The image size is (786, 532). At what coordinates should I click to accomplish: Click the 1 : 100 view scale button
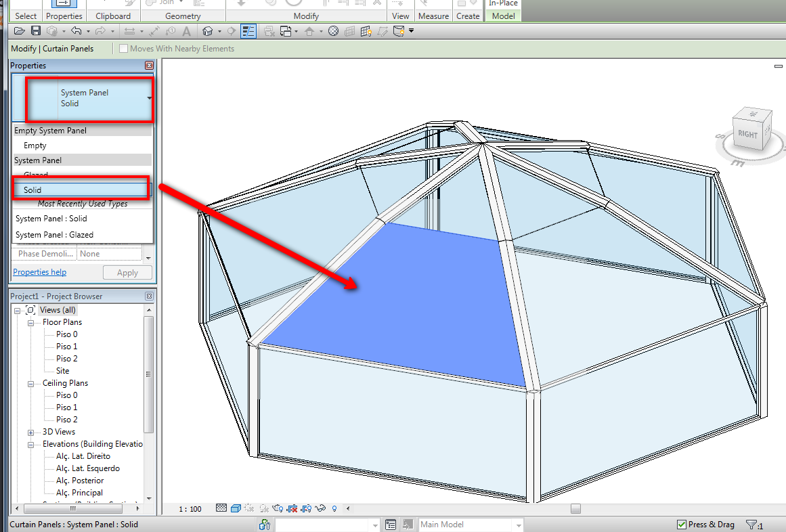[x=191, y=508]
